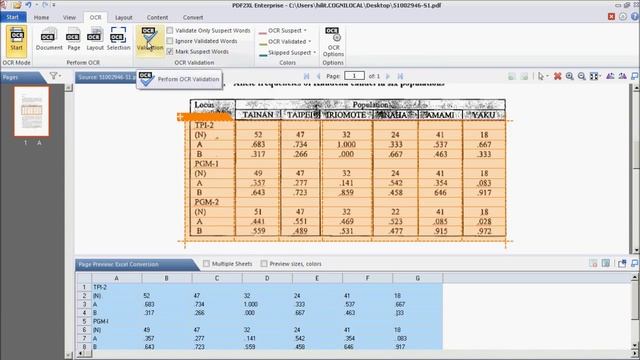
Task: Go to the previous page
Action: [x=318, y=76]
